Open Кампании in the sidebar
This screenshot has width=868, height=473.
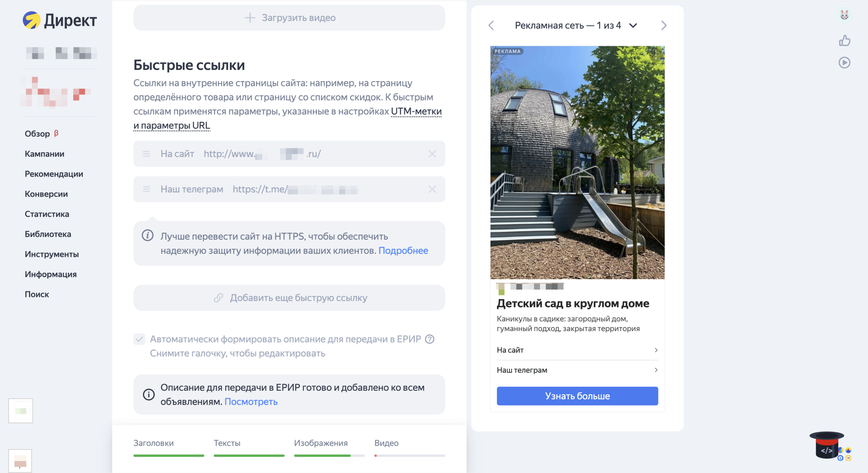[44, 154]
